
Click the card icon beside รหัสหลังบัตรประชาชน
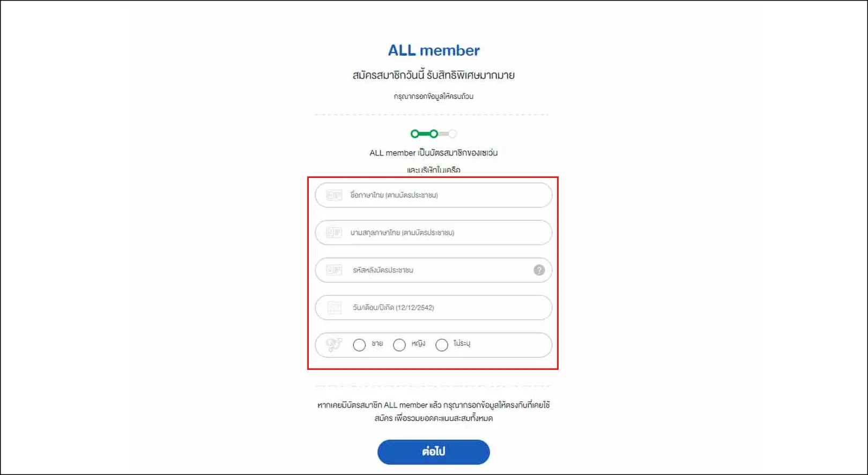pos(333,270)
